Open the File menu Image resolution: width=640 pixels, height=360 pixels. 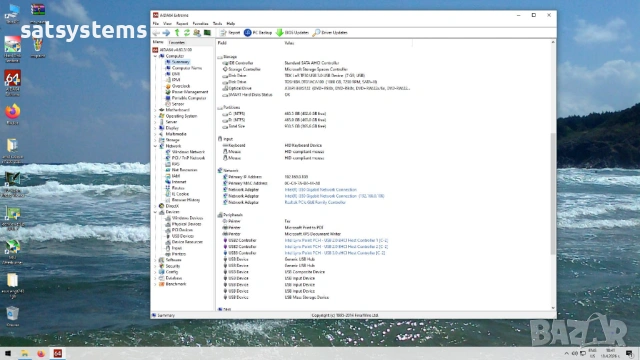coord(156,24)
